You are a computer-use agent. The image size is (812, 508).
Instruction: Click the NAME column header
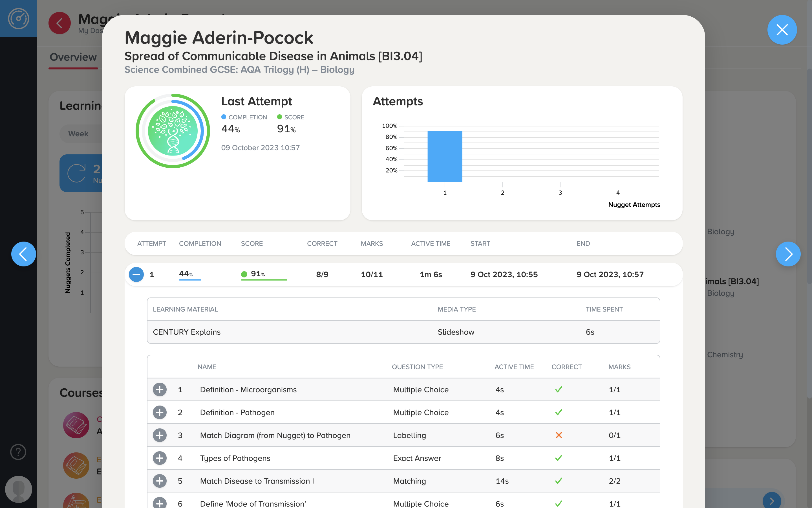207,367
